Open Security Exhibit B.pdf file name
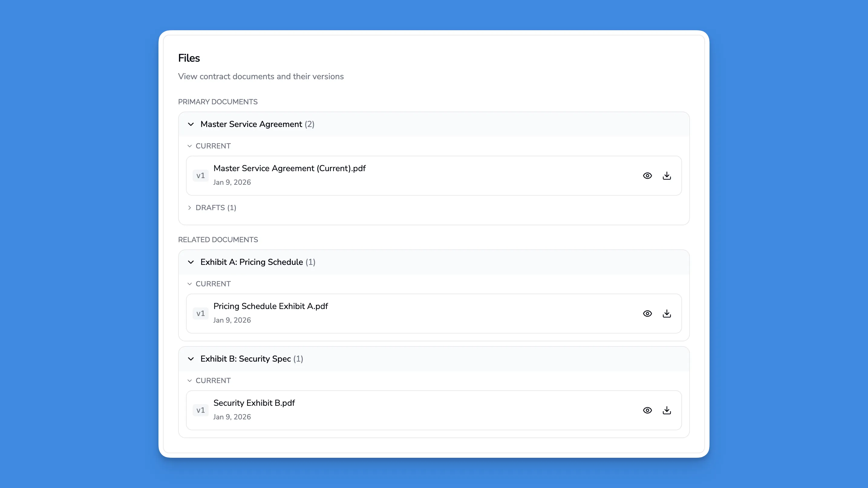The image size is (868, 488). click(x=254, y=402)
